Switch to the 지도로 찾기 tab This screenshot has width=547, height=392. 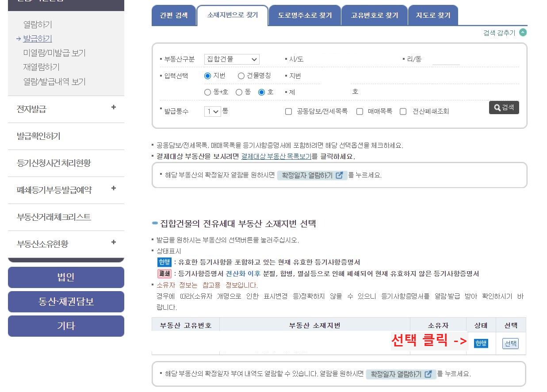[x=432, y=15]
